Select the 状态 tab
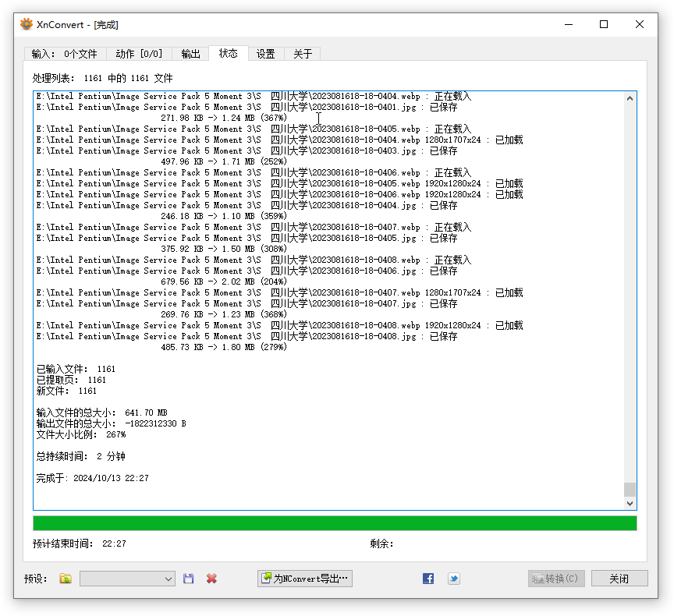The width and height of the screenshot is (674, 616). coord(229,53)
